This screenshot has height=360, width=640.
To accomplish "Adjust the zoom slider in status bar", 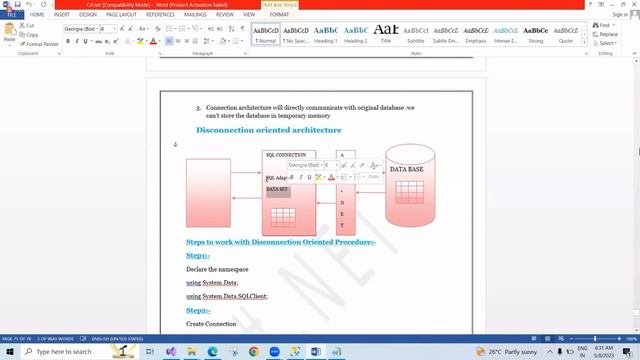I will 595,339.
